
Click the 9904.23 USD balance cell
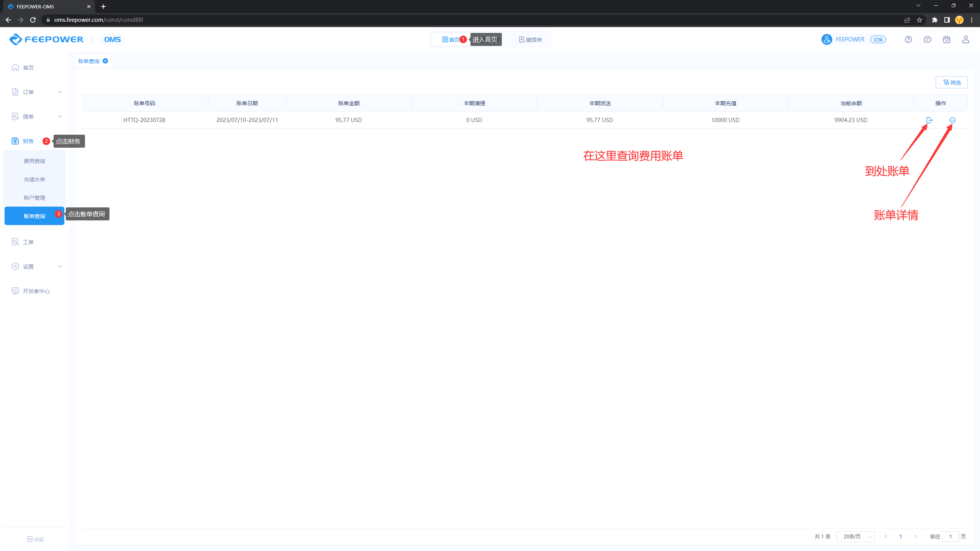[x=851, y=120]
